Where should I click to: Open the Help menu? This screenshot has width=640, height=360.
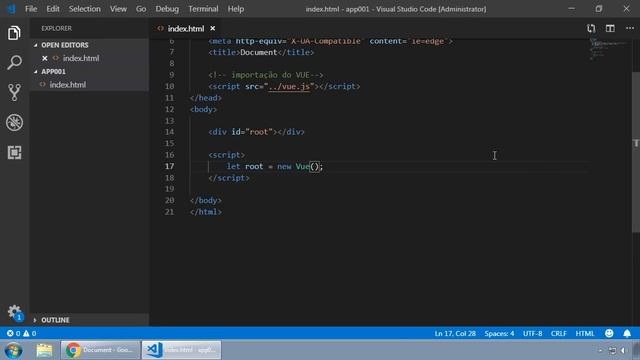pos(236,9)
